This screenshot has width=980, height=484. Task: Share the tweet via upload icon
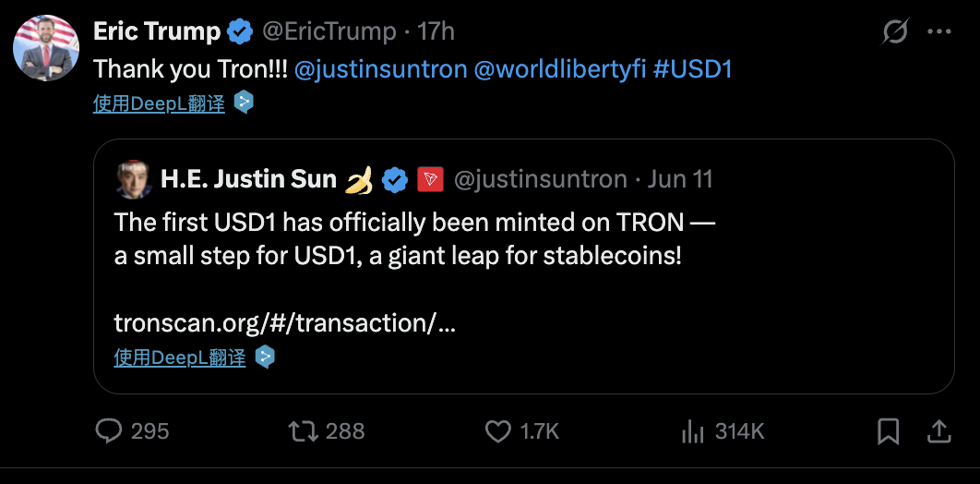pyautogui.click(x=938, y=430)
